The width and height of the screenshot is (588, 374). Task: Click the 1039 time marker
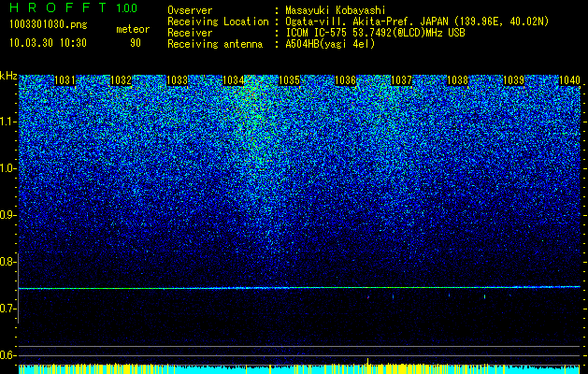pyautogui.click(x=513, y=80)
